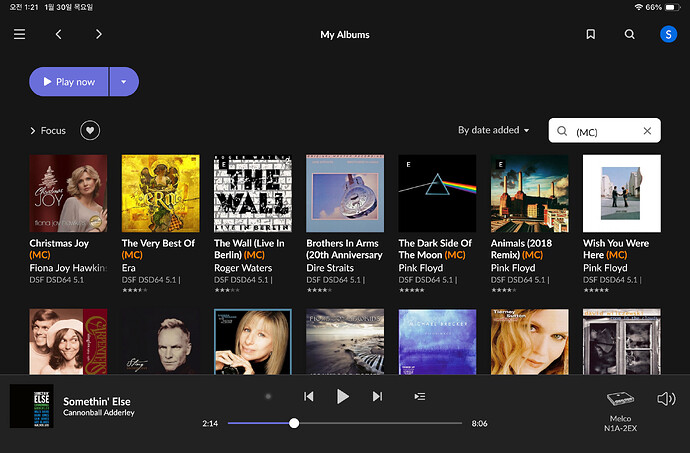Go back with the left arrow
690x453 pixels.
(x=59, y=34)
